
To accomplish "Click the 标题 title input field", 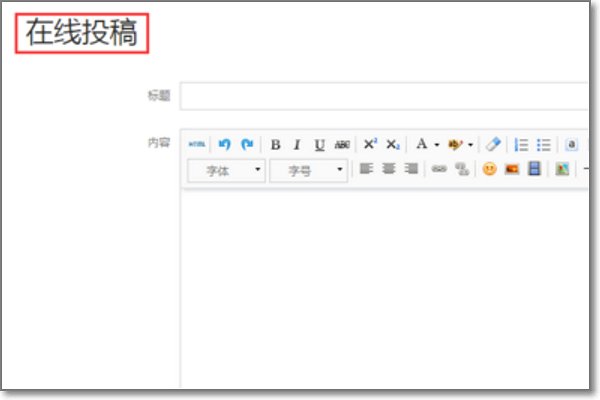I will (384, 96).
